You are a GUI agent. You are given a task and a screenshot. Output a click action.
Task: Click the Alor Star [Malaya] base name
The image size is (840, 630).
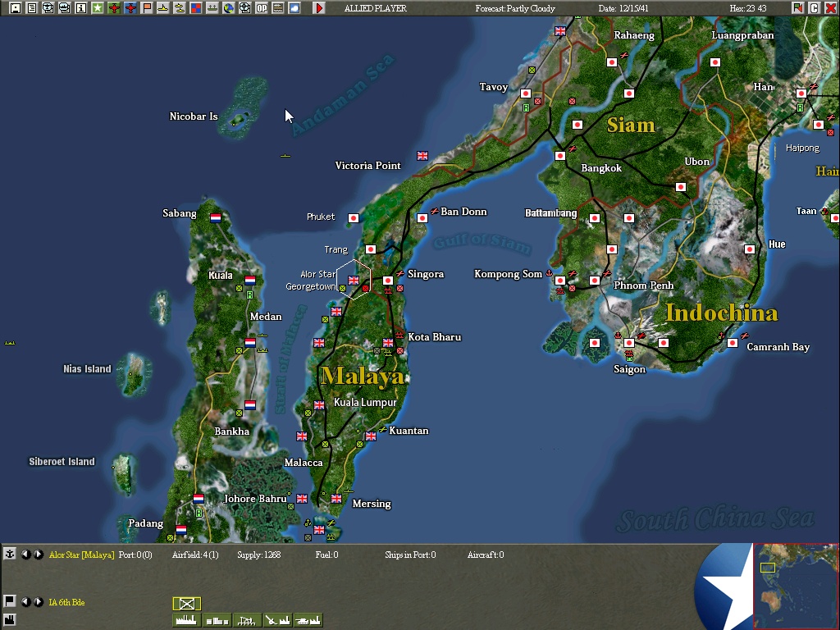(x=81, y=555)
